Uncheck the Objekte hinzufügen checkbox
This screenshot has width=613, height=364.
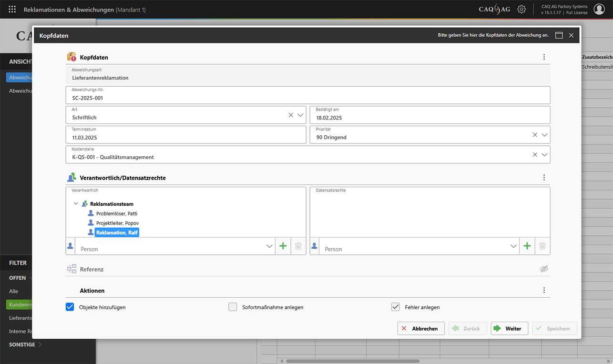point(70,307)
